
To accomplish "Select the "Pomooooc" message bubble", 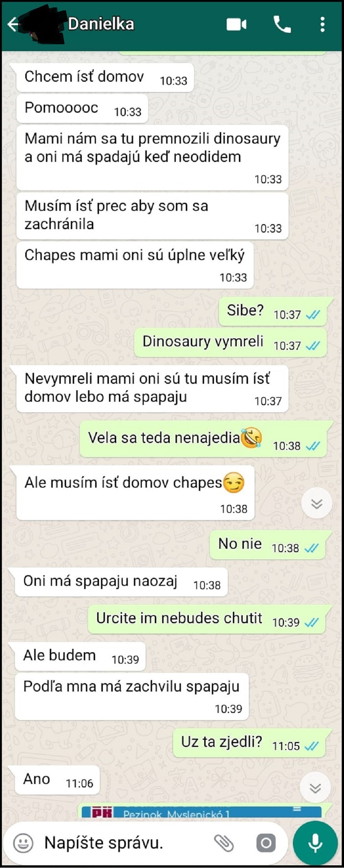I will (x=82, y=109).
